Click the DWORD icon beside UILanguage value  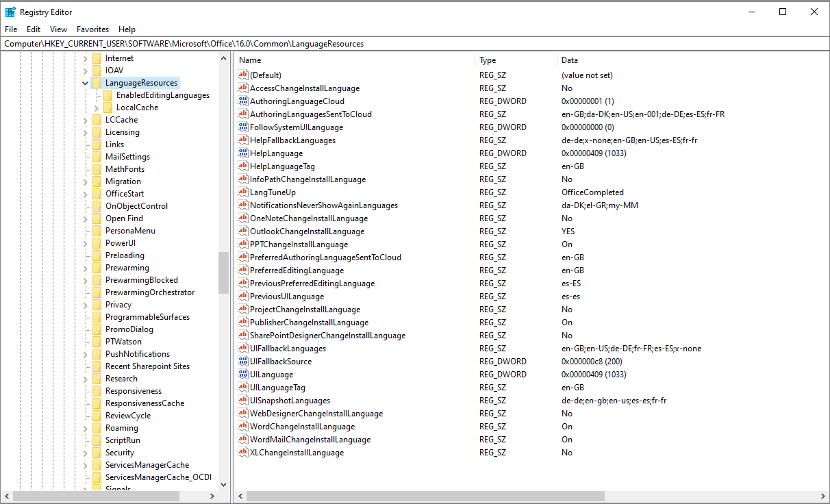[x=242, y=374]
